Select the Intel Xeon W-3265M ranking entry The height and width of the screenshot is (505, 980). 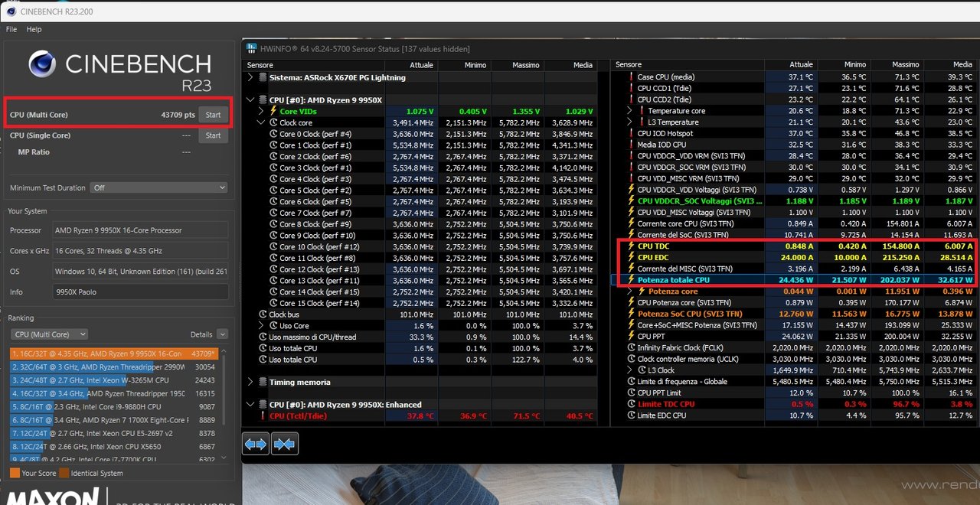[115, 380]
